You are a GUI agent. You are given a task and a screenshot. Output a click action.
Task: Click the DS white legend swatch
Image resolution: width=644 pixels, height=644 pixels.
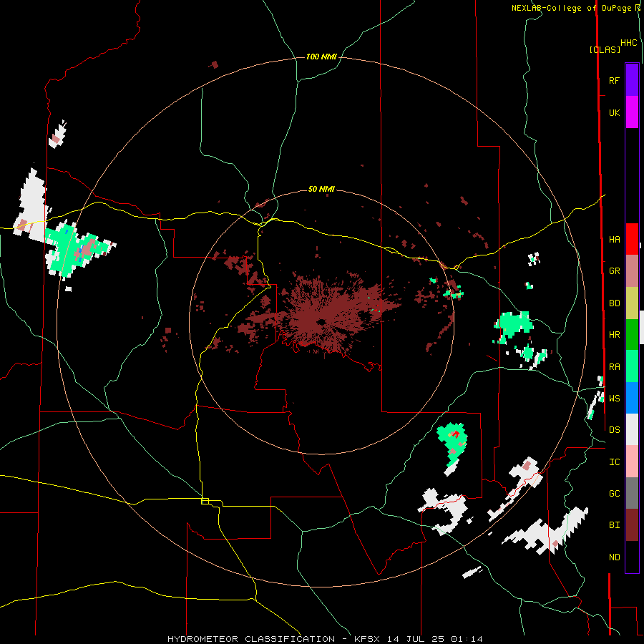click(x=632, y=429)
